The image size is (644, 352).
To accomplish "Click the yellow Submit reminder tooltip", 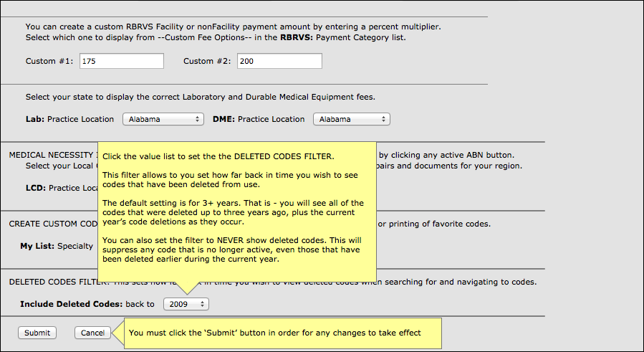I will click(x=282, y=333).
